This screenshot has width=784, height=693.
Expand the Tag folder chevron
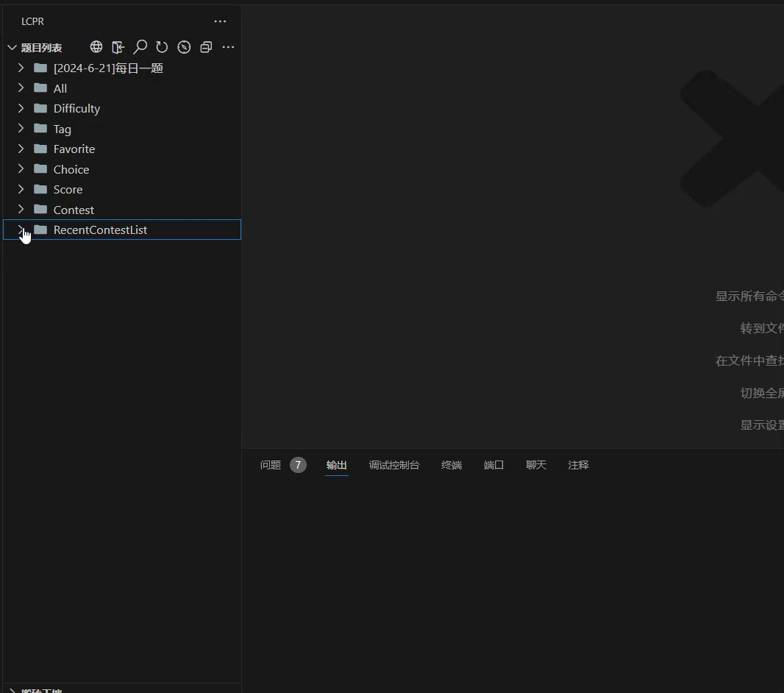21,129
